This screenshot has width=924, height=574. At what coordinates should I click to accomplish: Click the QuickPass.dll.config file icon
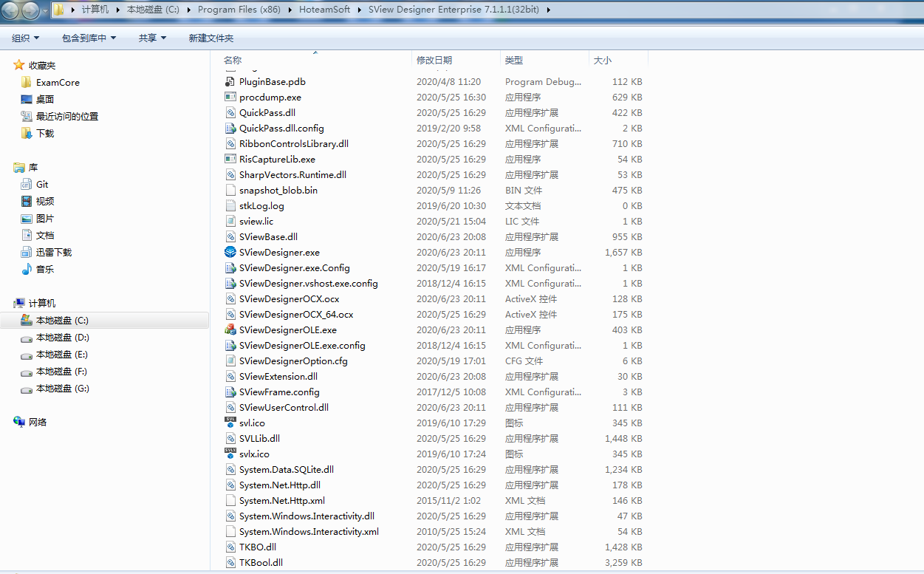coord(230,128)
